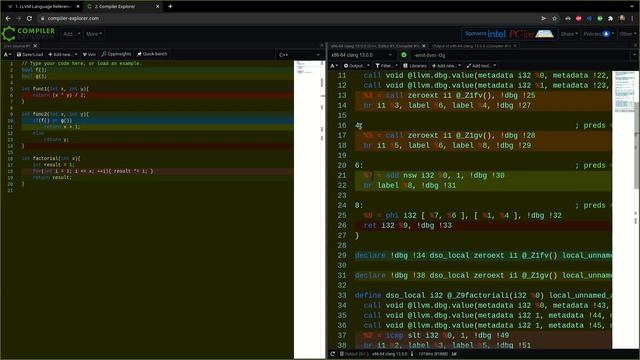Open the C++ language selector dropdown
This screenshot has height=360, width=640.
click(x=299, y=55)
